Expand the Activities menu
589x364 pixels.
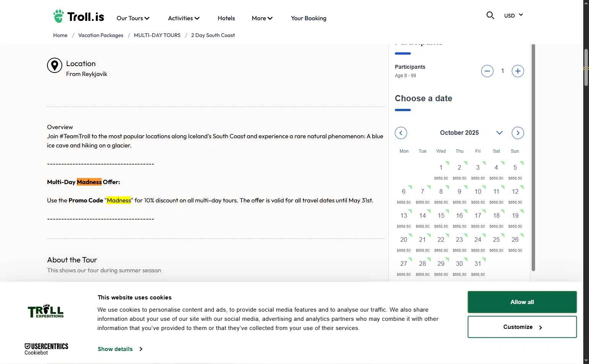coord(184,18)
